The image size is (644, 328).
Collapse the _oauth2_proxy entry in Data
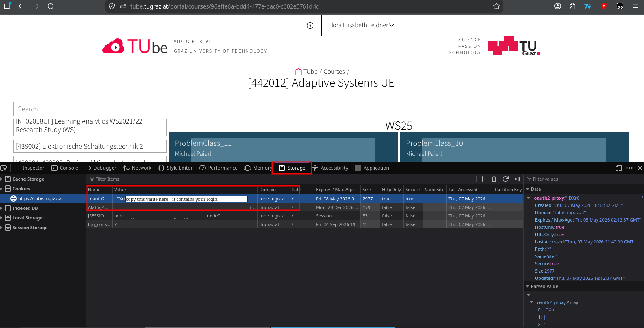click(529, 198)
